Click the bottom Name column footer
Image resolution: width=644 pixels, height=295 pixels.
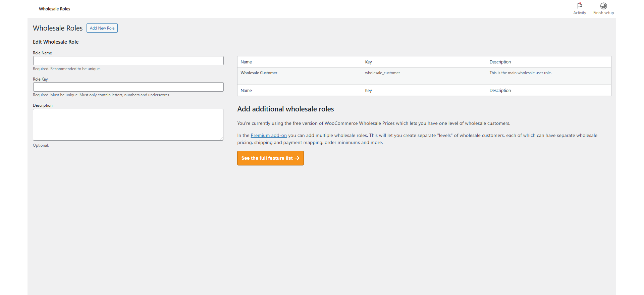click(246, 91)
